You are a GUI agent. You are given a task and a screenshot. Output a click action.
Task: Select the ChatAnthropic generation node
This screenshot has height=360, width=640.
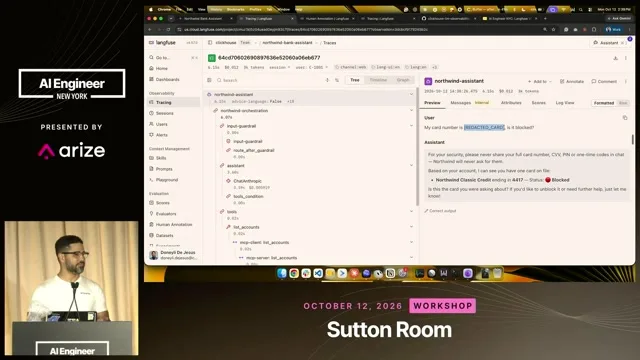(x=247, y=181)
